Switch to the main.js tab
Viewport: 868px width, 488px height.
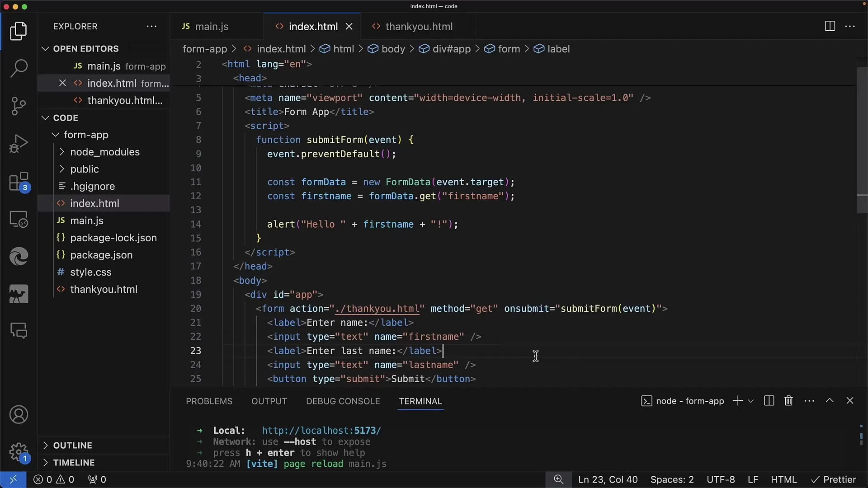click(211, 26)
